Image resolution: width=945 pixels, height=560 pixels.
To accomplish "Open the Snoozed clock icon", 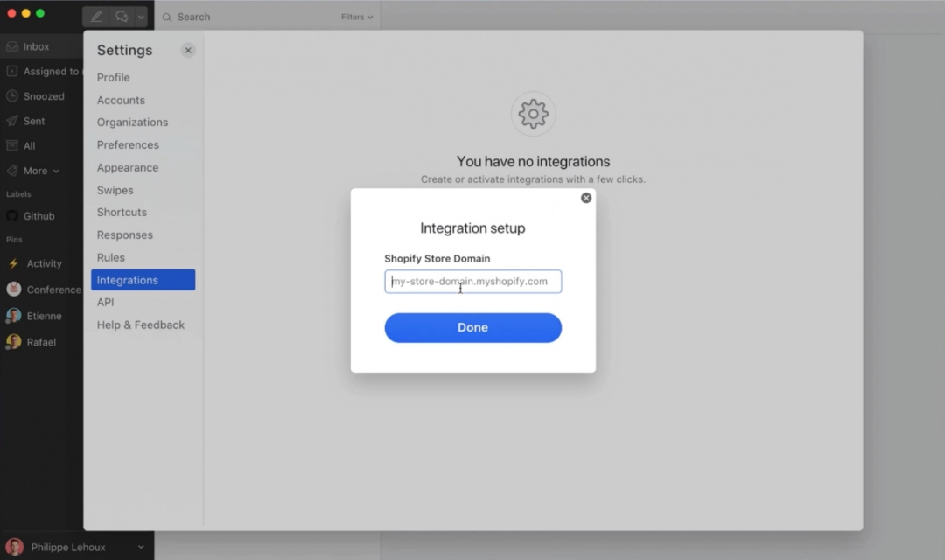I will (12, 96).
